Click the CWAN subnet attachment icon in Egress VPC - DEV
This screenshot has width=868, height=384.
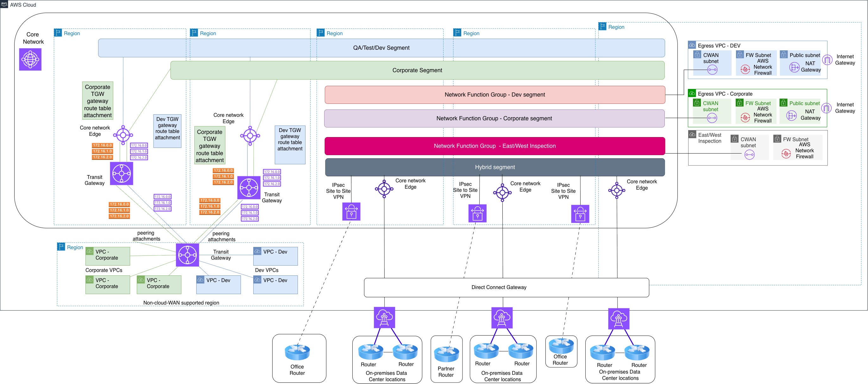click(x=712, y=70)
